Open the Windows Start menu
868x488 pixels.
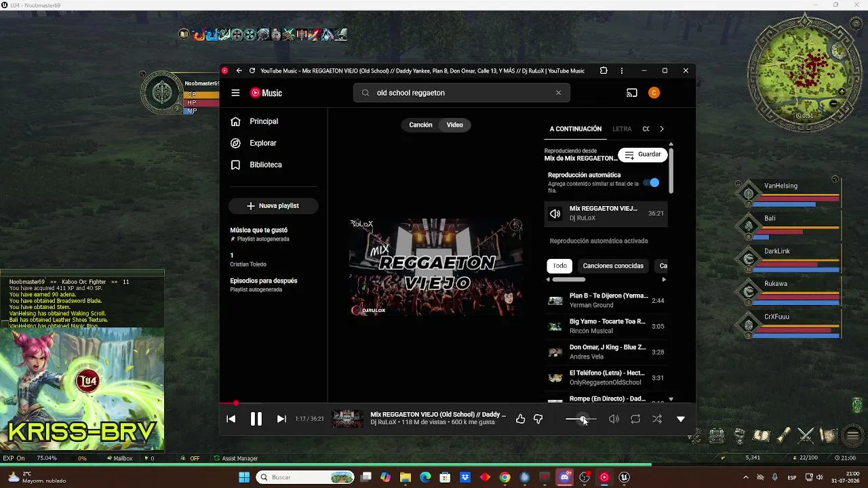click(x=244, y=477)
